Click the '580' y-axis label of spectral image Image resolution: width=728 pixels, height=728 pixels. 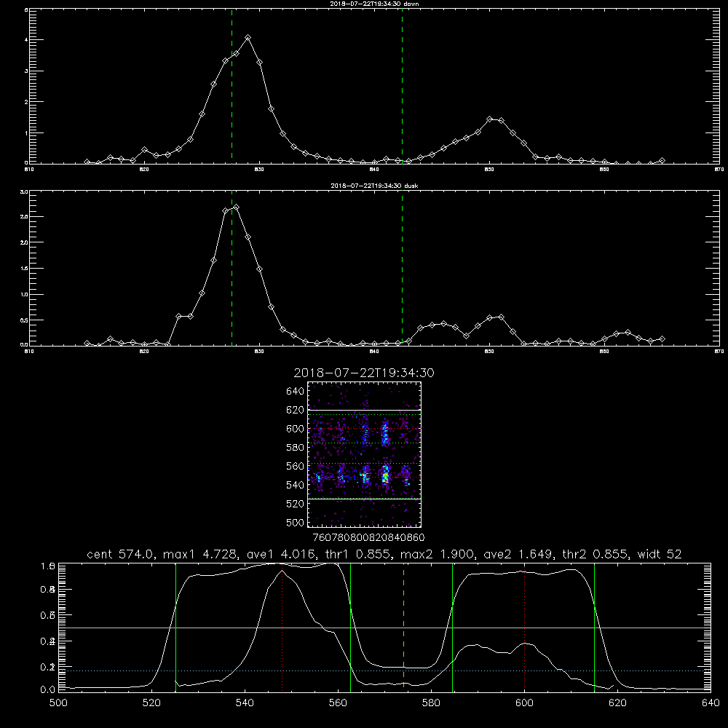coord(295,448)
